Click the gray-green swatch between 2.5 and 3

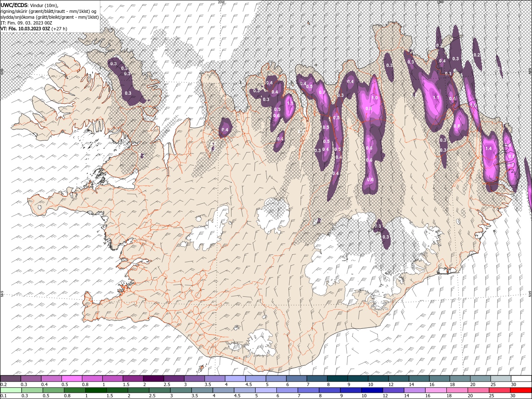[x=160, y=390]
